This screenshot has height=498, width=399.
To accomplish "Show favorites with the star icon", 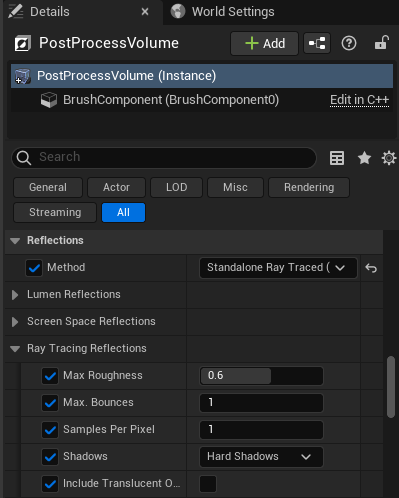I will click(x=364, y=158).
